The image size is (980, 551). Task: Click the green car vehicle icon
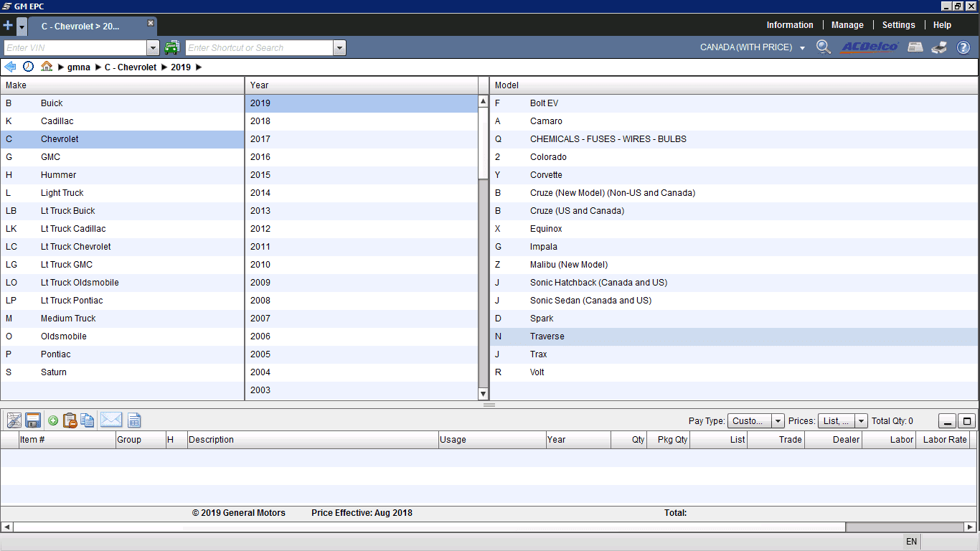[x=172, y=48]
